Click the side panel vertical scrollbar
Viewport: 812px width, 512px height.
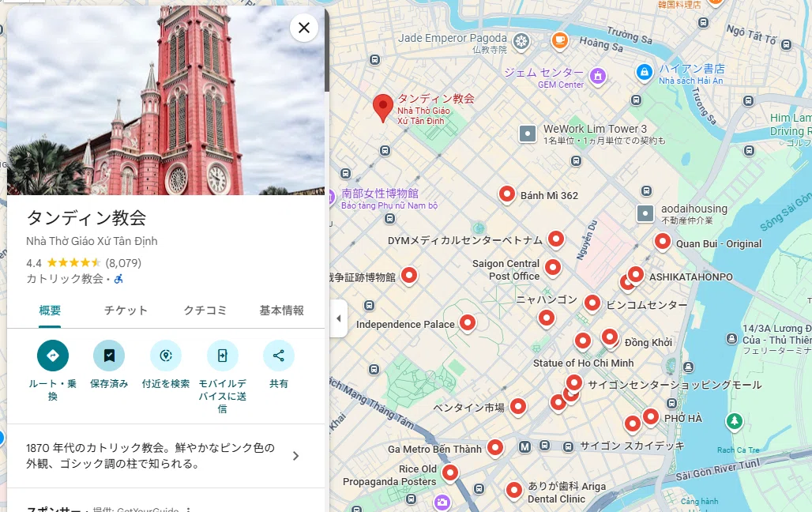[x=327, y=51]
